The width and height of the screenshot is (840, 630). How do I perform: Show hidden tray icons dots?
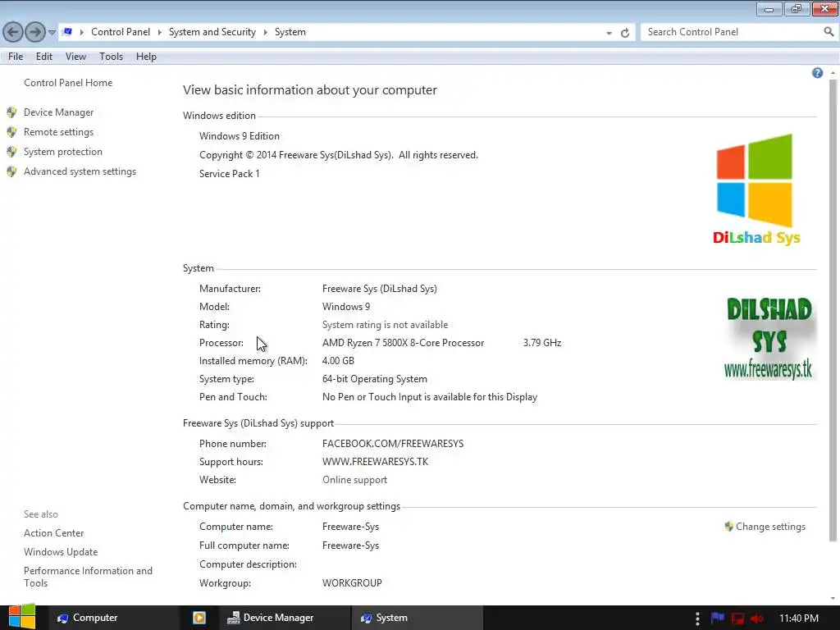697,619
